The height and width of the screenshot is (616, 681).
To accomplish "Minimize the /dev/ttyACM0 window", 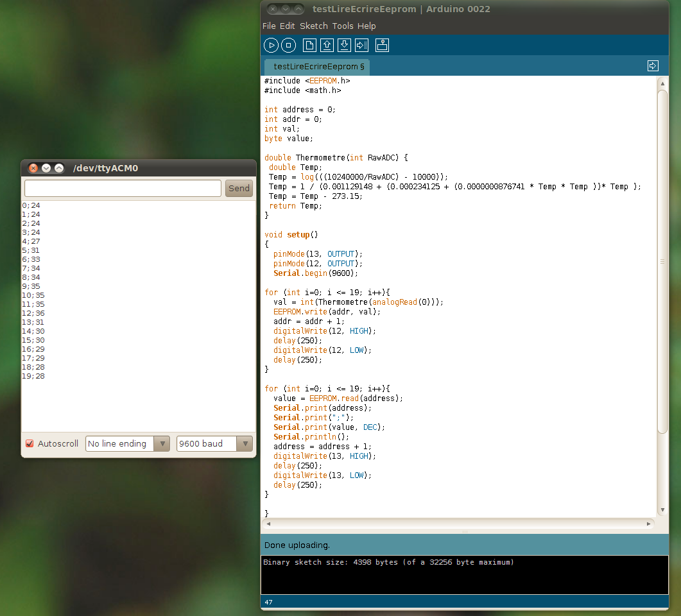I will [46, 168].
